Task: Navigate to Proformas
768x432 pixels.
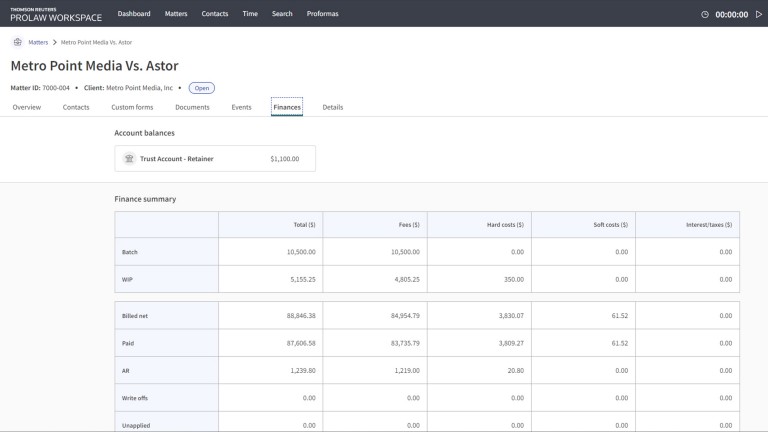Action: [x=324, y=14]
